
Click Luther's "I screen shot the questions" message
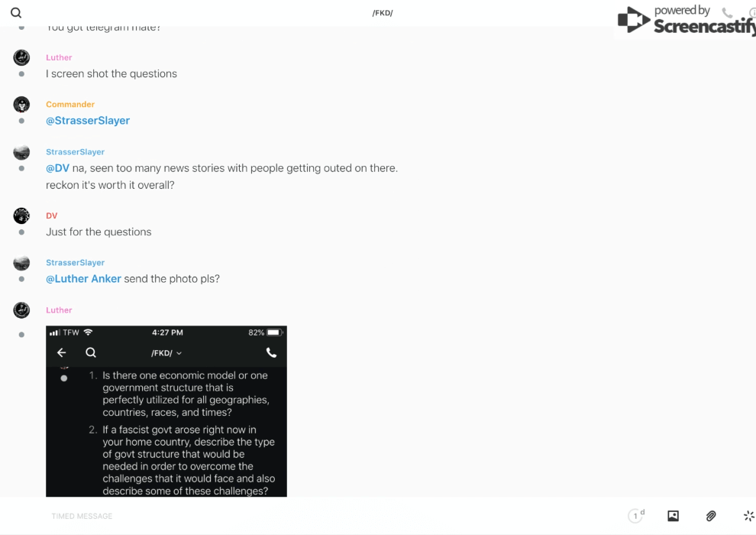click(x=111, y=74)
